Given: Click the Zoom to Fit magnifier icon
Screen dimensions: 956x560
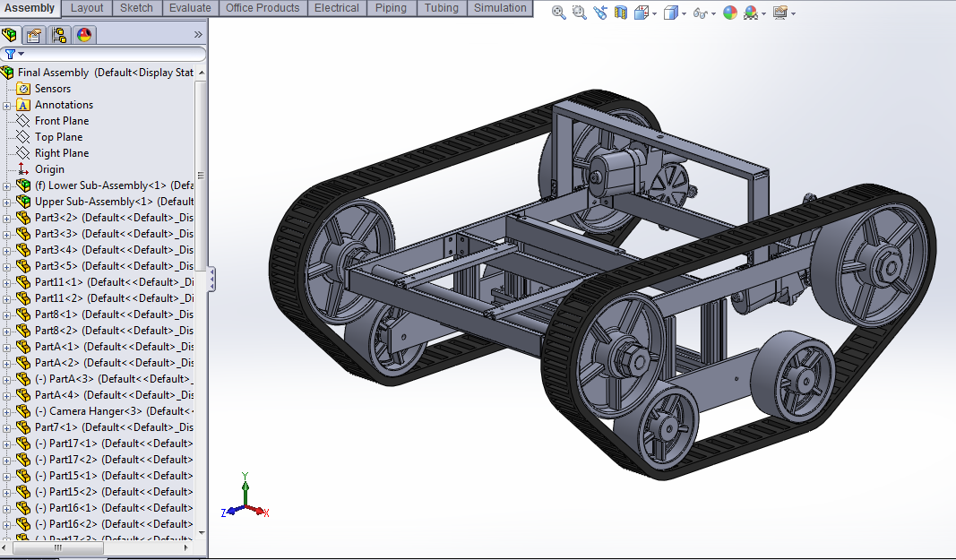Looking at the screenshot, I should (x=558, y=13).
